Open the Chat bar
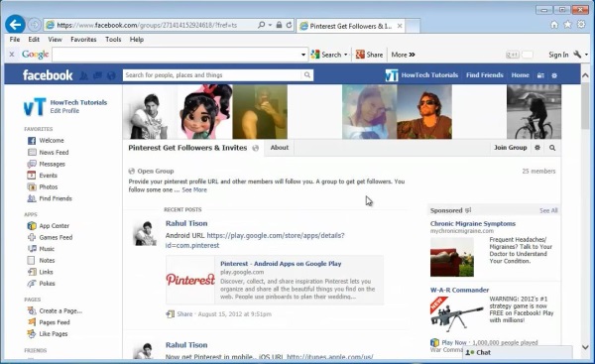Screen dimensions: 595x364 point(518,353)
